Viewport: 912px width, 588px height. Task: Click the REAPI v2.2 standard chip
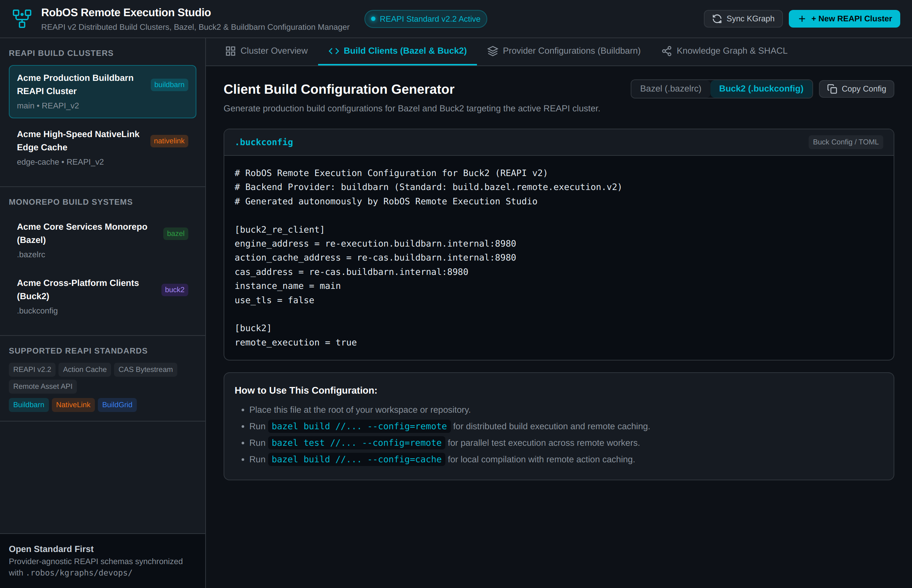32,370
